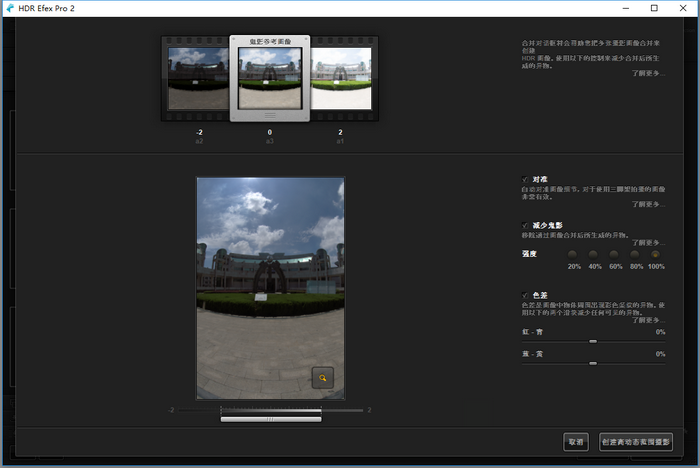Open 了解更多 link under 色差 description
This screenshot has height=468, width=700.
point(648,320)
